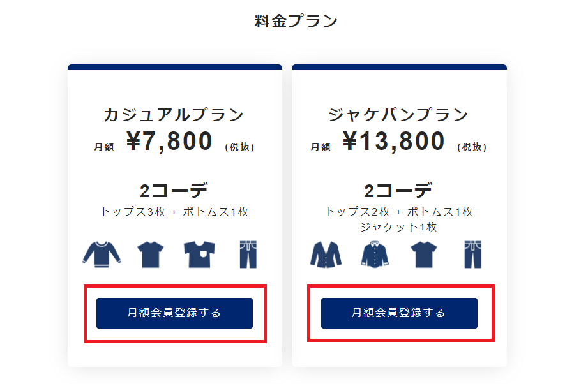Screen dimensions: 588x384
Task: Click the 2コーデ label in ジャケパンプラン
Action: coord(398,191)
